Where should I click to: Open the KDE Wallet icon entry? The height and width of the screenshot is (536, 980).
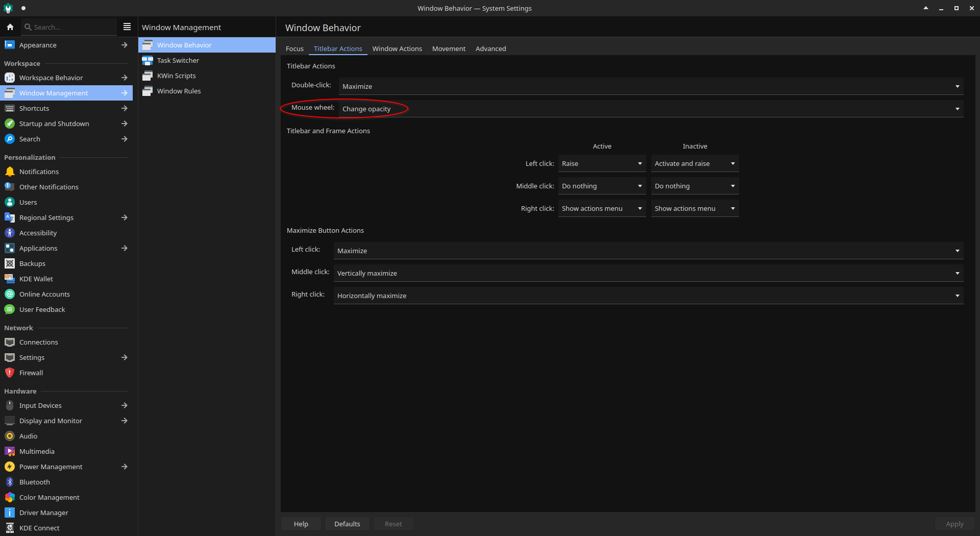pos(10,279)
